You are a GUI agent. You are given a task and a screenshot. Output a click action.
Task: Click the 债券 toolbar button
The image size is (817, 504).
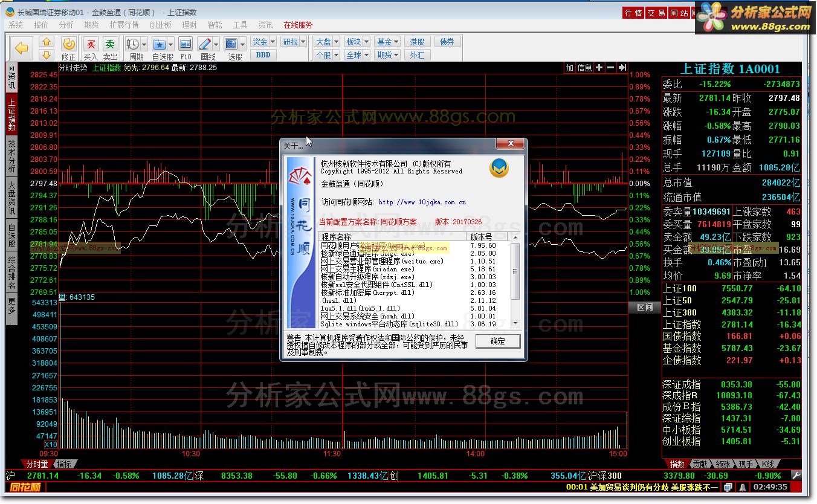447,42
